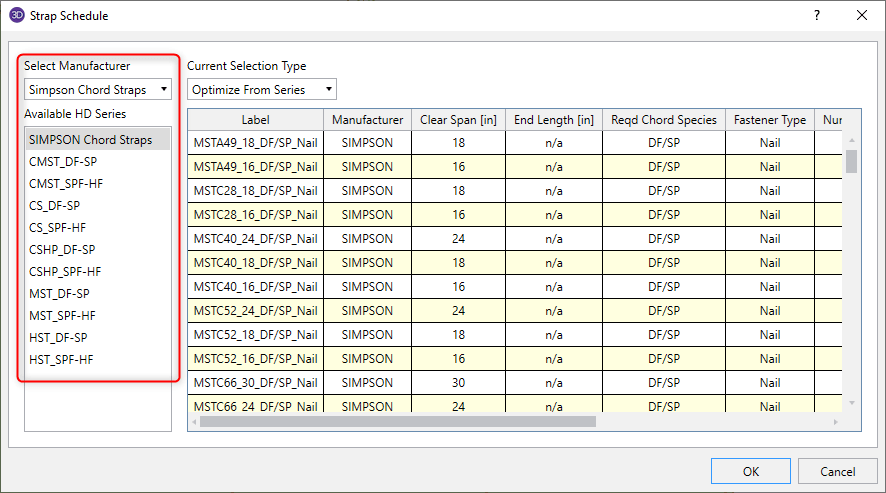Click the help question mark button
Viewport: 886px width, 493px height.
click(816, 16)
